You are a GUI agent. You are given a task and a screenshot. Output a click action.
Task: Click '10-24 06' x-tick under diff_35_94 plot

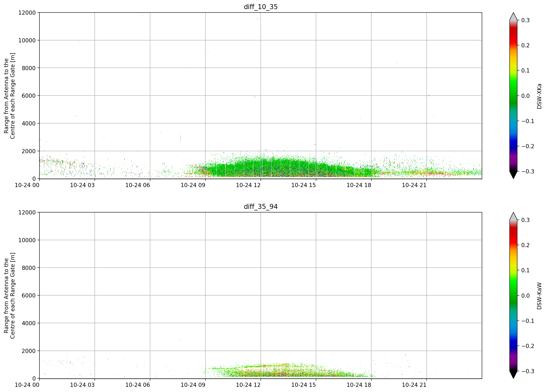coord(138,385)
